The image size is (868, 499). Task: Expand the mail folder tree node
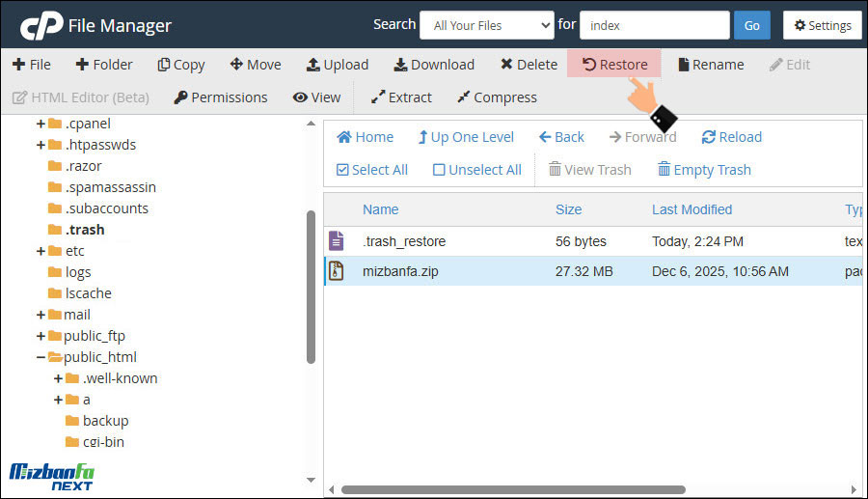coord(41,315)
